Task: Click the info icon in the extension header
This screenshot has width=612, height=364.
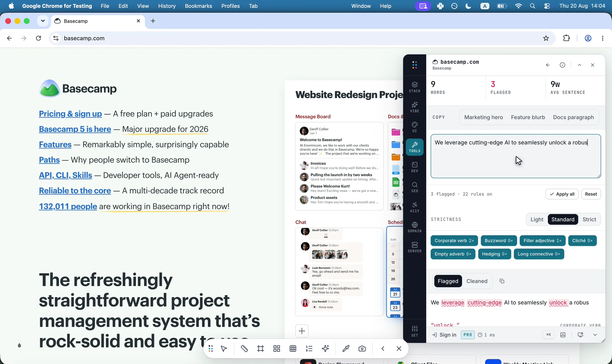Action: coord(562,65)
